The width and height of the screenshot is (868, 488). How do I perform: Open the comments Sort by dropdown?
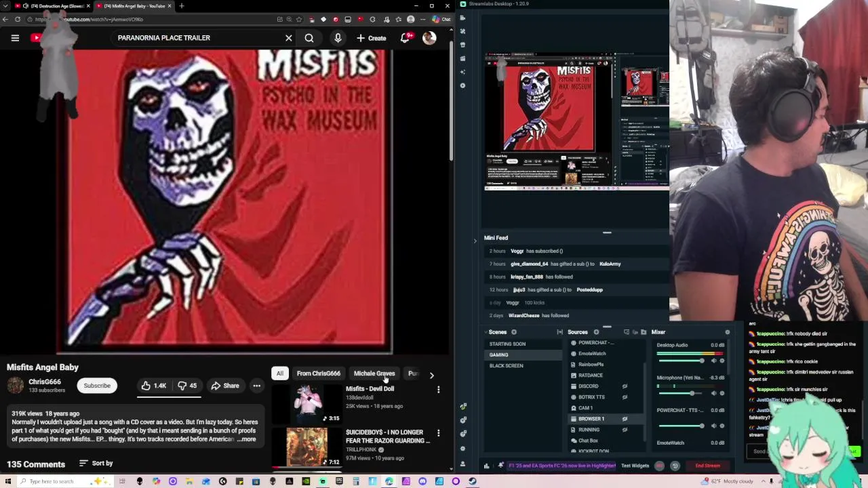tap(96, 463)
